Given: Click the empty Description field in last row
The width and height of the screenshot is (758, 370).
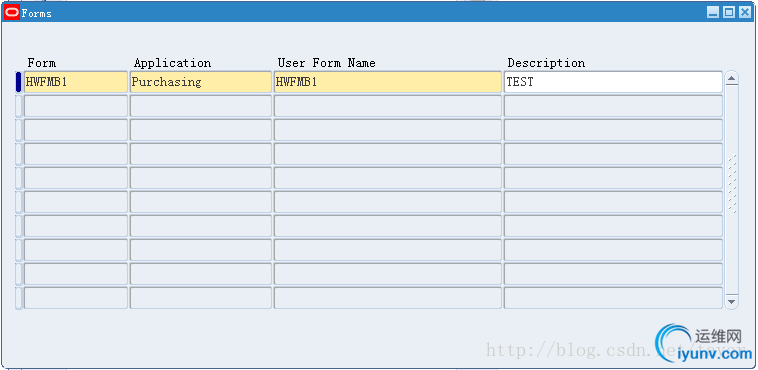Looking at the screenshot, I should click(613, 298).
